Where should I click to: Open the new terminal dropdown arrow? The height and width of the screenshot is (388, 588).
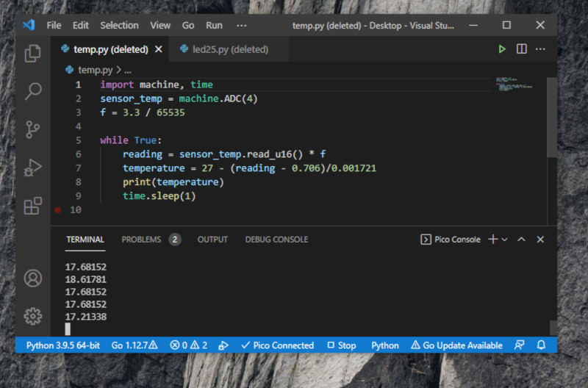click(505, 240)
